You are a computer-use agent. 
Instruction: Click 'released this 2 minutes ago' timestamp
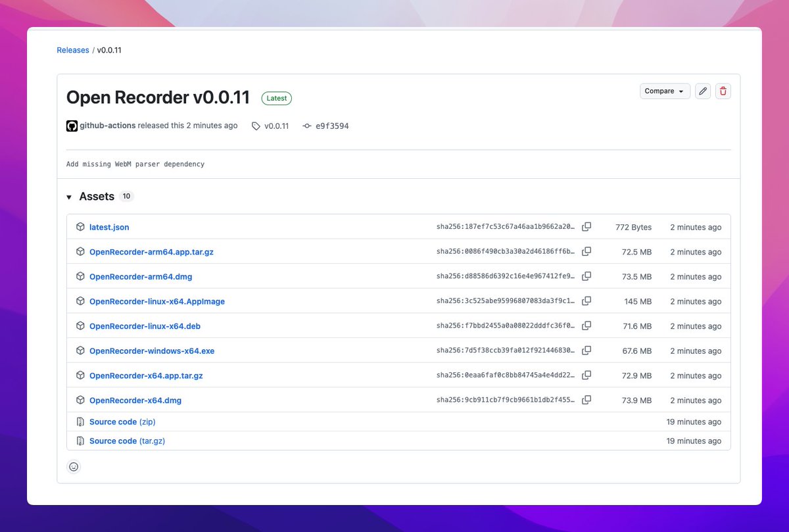(x=188, y=126)
